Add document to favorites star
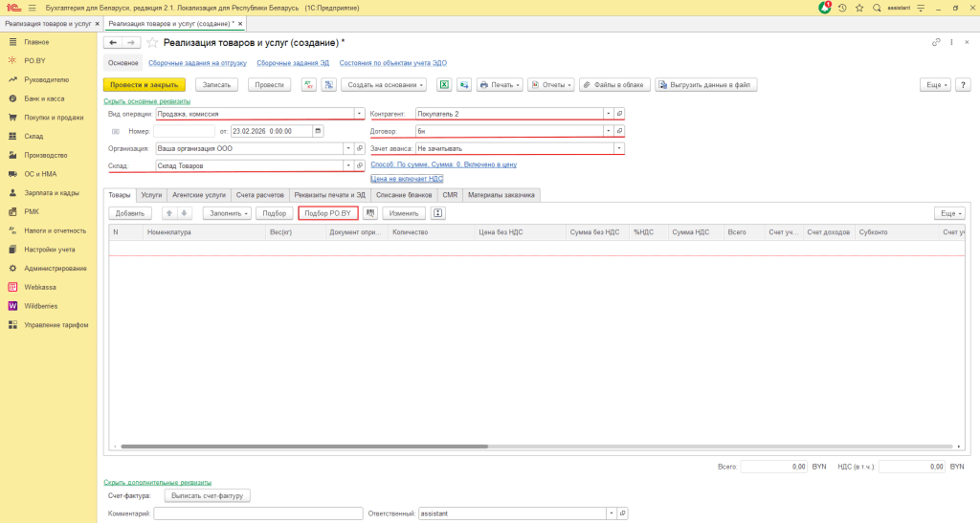980x523 pixels. pyautogui.click(x=152, y=43)
